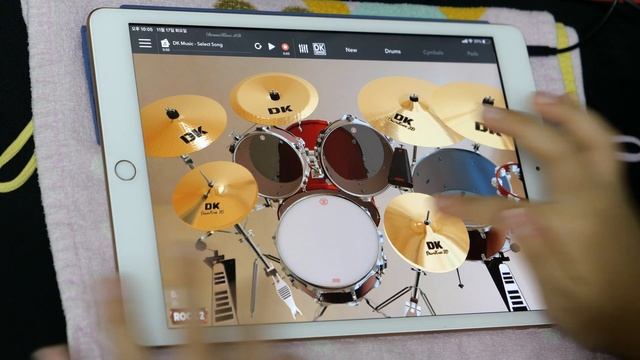The image size is (640, 360).
Task: Open the song library music icon
Action: pyautogui.click(x=165, y=44)
